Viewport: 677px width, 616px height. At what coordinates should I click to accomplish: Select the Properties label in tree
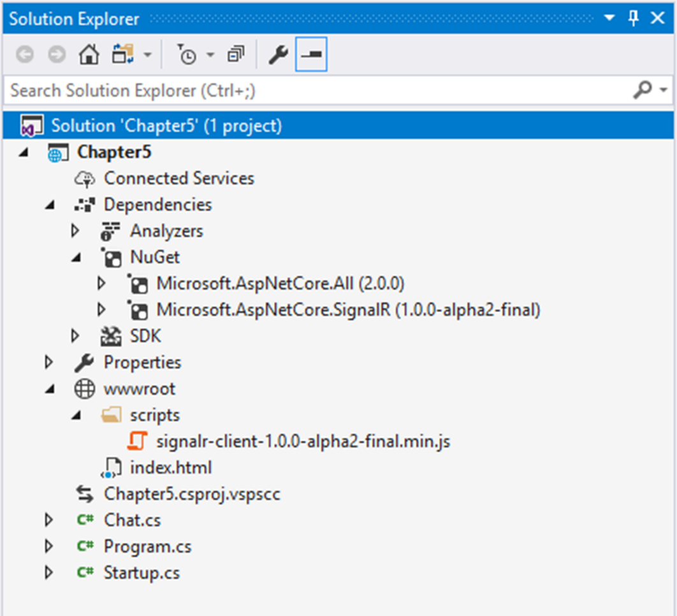pos(143,363)
